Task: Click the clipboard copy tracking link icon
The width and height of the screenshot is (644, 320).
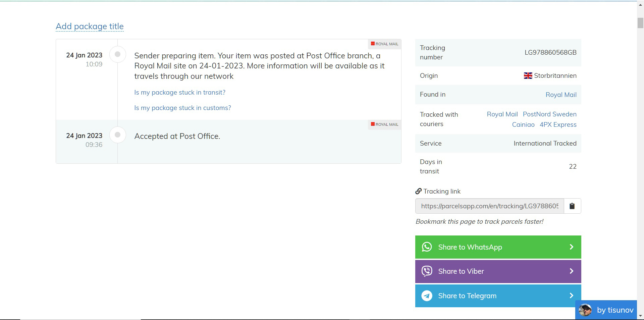Action: [572, 206]
